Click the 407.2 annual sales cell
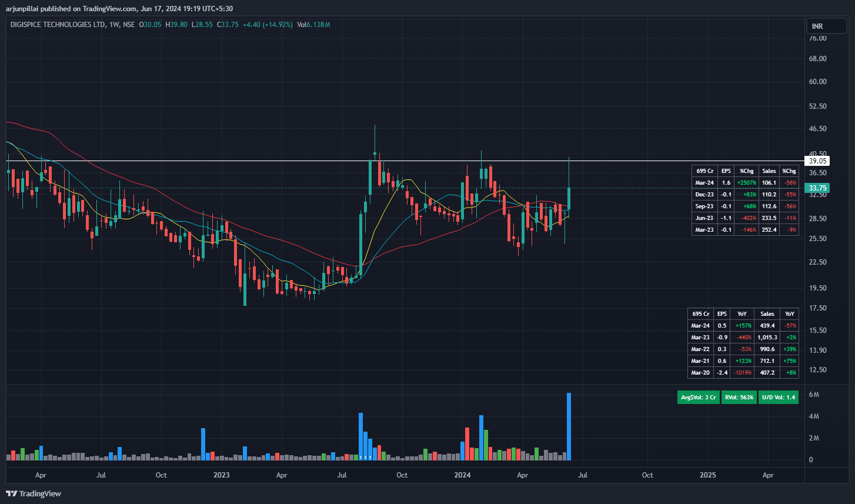The height and width of the screenshot is (504, 855). pyautogui.click(x=767, y=373)
